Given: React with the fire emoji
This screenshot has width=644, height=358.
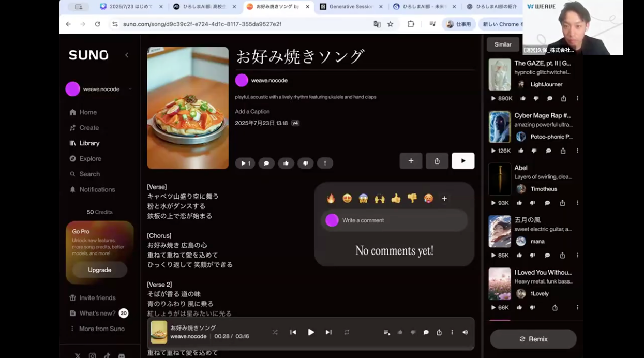Looking at the screenshot, I should coord(331,199).
